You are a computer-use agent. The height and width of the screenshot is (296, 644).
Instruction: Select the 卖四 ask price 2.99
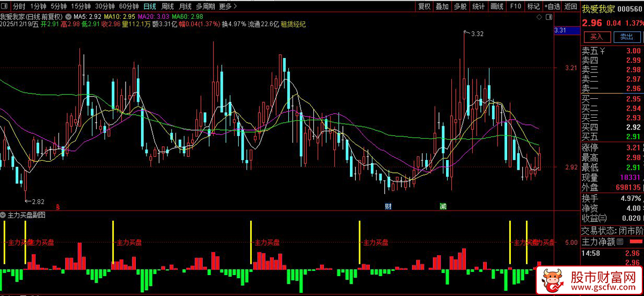(633, 60)
